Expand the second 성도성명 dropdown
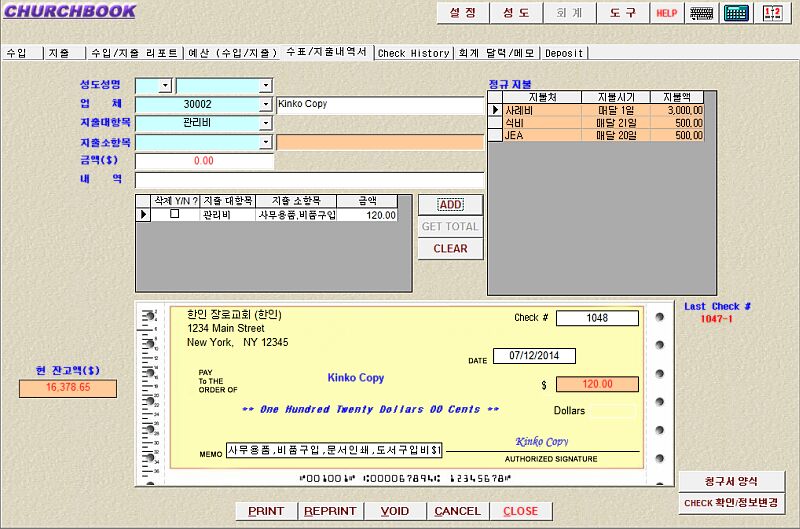The height and width of the screenshot is (529, 800). (x=266, y=85)
